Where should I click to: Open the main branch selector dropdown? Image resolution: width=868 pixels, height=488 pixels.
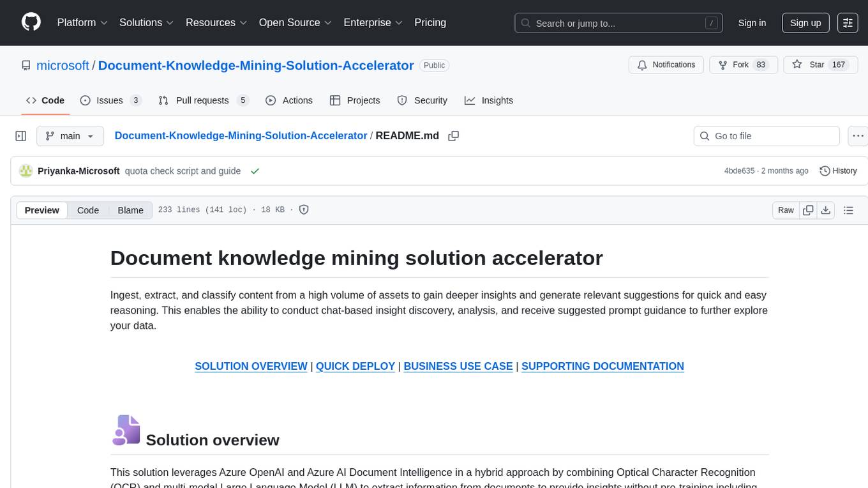[70, 136]
